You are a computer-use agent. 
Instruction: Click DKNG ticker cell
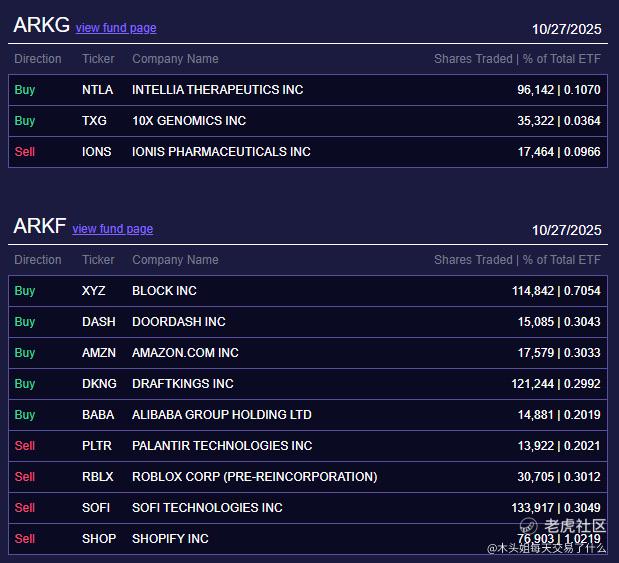(x=99, y=383)
